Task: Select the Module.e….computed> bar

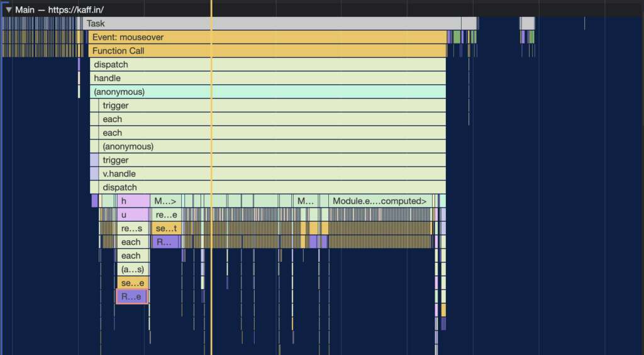Action: coord(380,201)
